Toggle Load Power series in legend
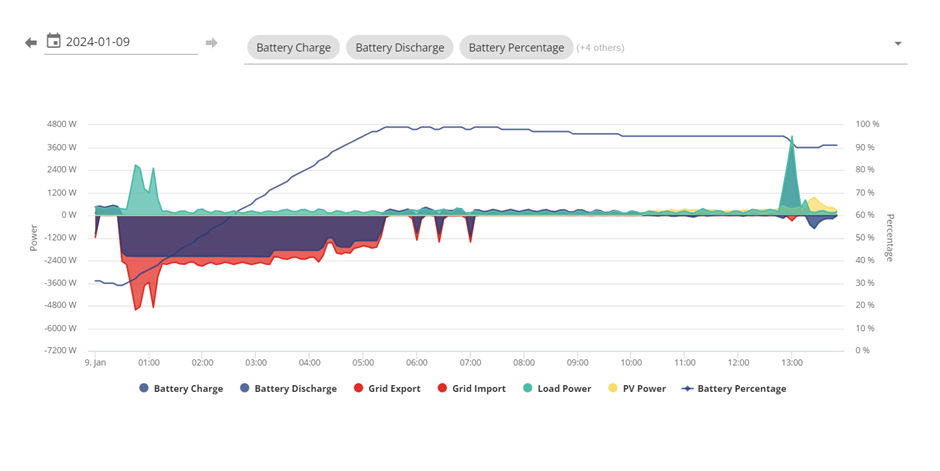Screen dimensions: 940x471 (x=557, y=388)
